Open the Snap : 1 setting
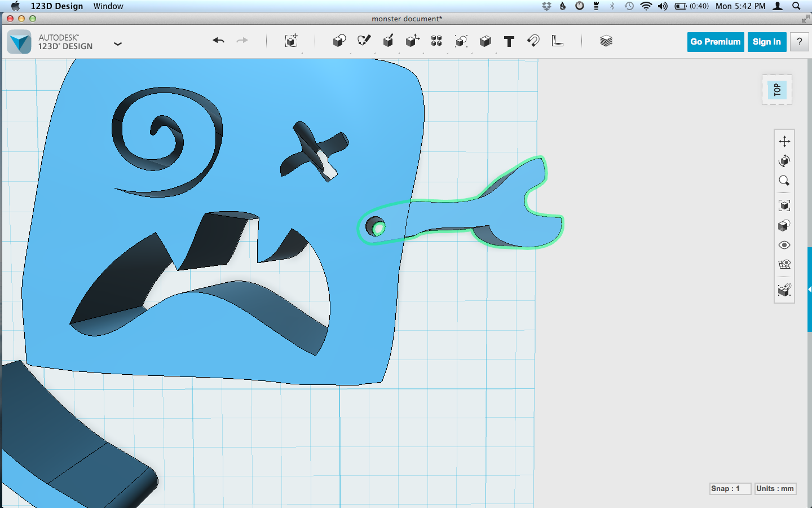Image resolution: width=812 pixels, height=508 pixels. tap(730, 489)
